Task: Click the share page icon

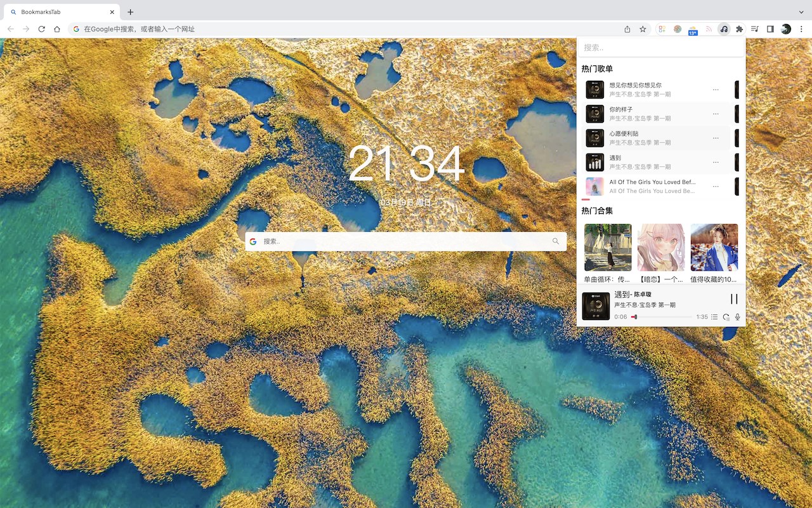Action: [627, 29]
